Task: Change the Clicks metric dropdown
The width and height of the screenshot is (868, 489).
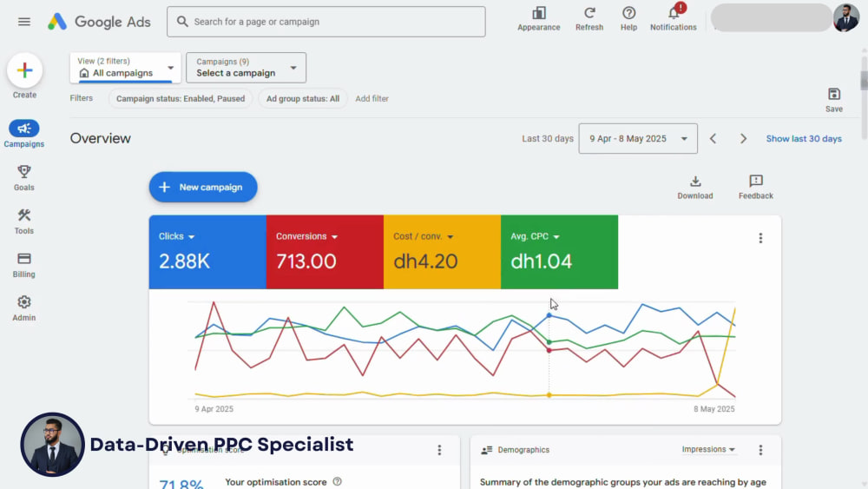Action: click(176, 236)
